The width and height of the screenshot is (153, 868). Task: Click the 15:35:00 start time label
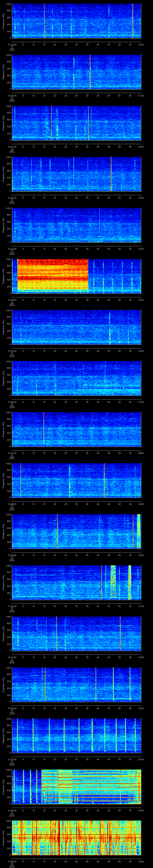(12, 861)
